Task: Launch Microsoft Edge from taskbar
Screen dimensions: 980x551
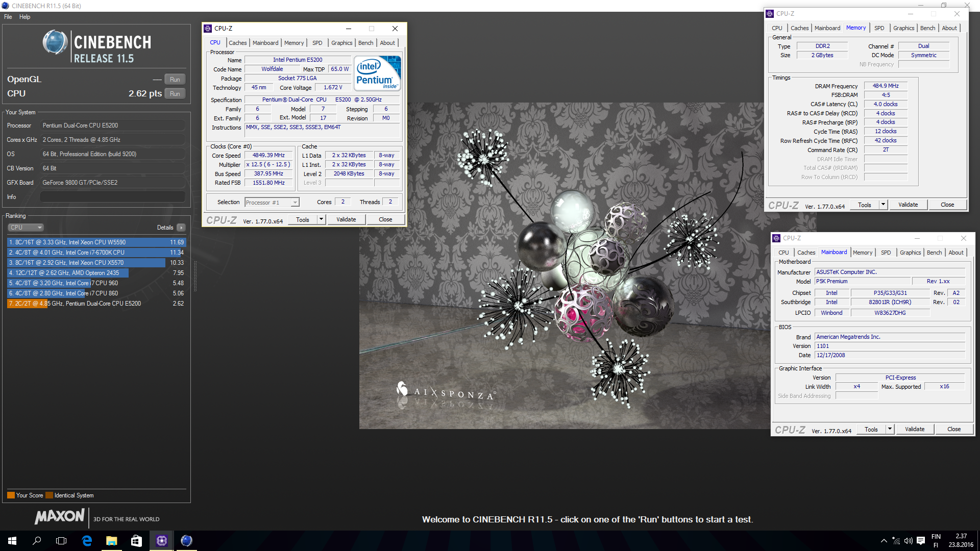Action: 87,541
